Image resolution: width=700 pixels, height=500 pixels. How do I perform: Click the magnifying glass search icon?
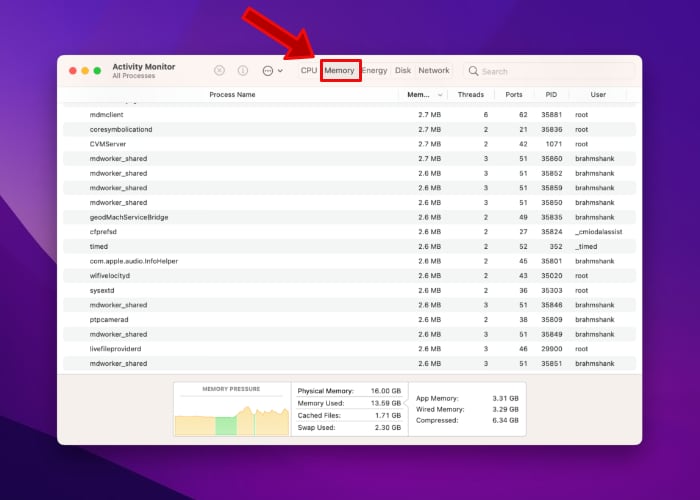473,71
